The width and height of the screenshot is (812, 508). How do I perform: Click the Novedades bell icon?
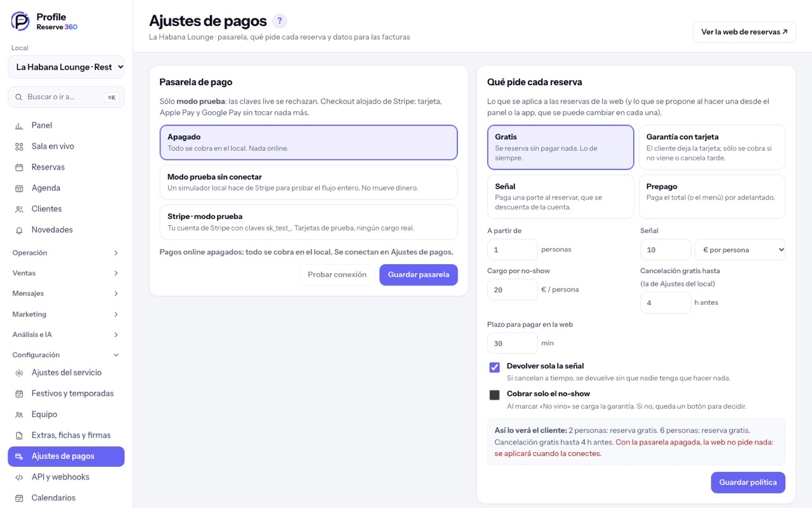19,230
